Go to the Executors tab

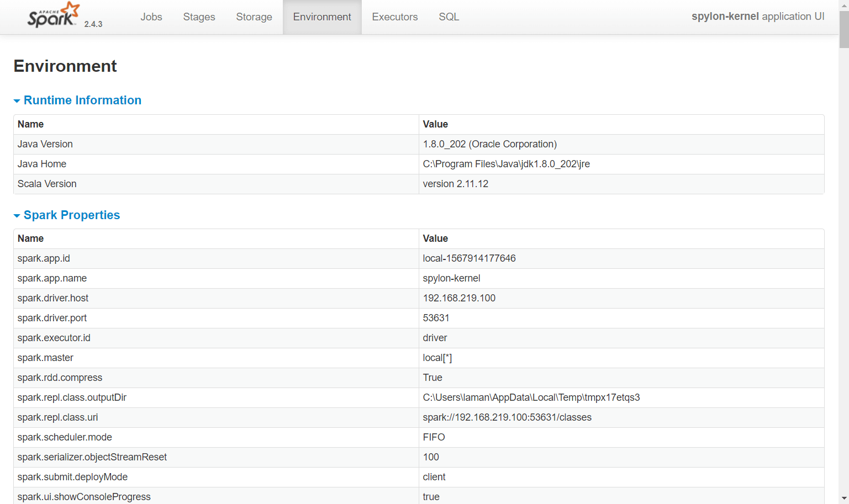[x=394, y=17]
